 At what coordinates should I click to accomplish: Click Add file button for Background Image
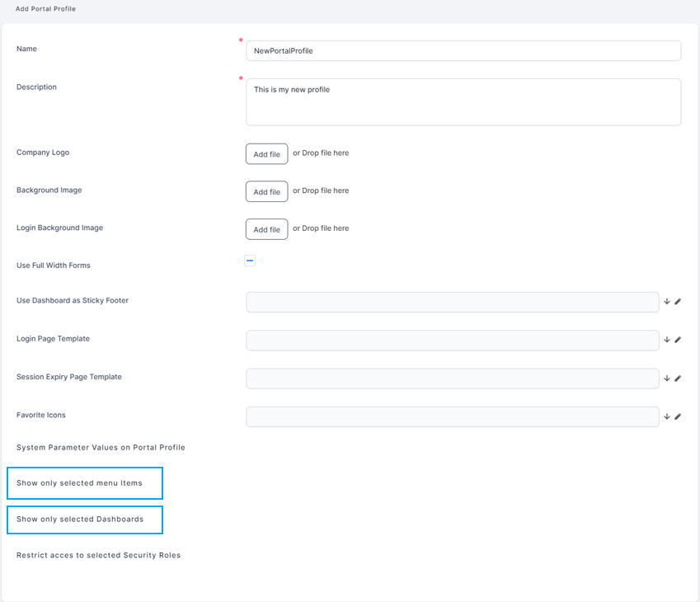266,191
